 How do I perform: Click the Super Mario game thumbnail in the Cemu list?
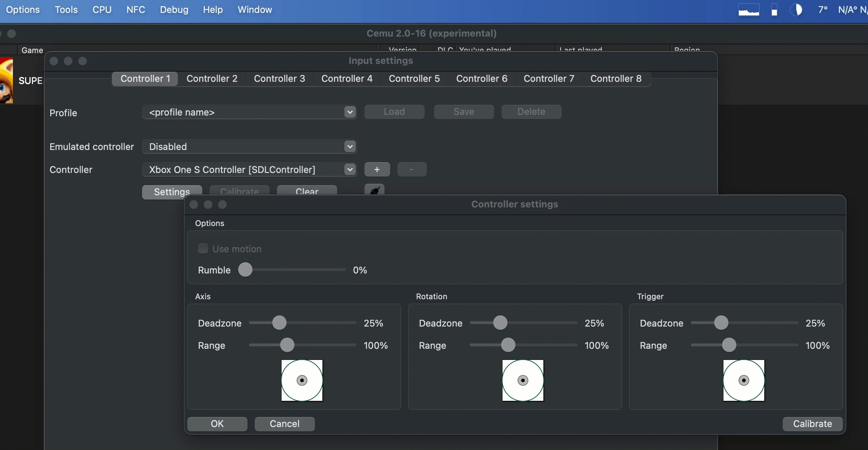click(x=6, y=81)
